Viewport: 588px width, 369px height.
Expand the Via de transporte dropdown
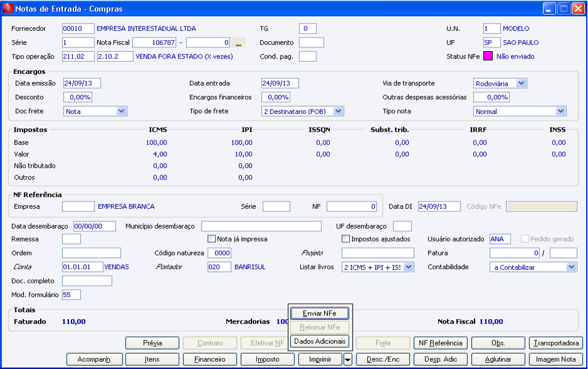[521, 83]
